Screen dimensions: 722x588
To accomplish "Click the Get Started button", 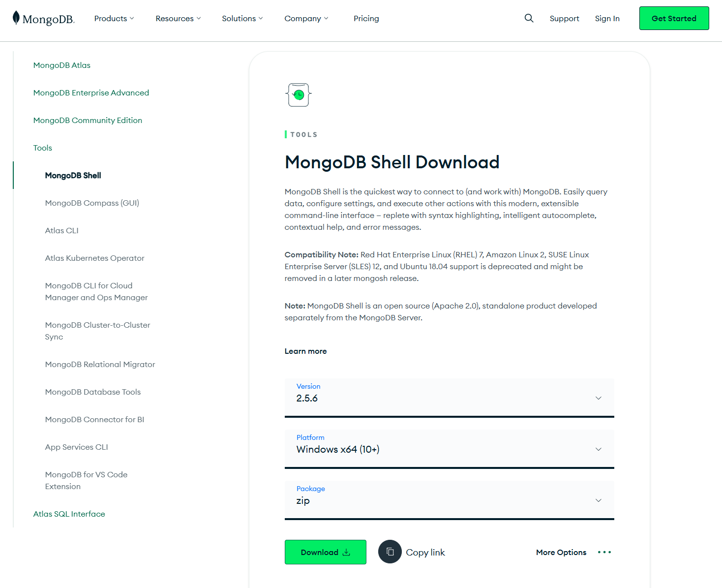I will click(x=674, y=18).
